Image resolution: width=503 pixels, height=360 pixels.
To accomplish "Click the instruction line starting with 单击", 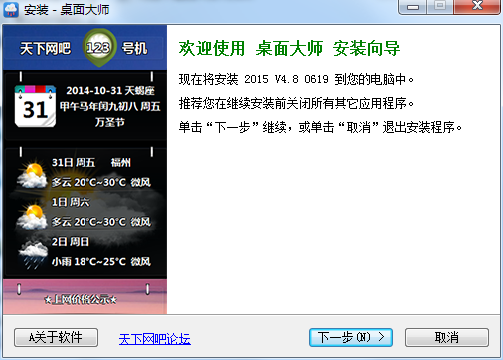I will coord(320,127).
